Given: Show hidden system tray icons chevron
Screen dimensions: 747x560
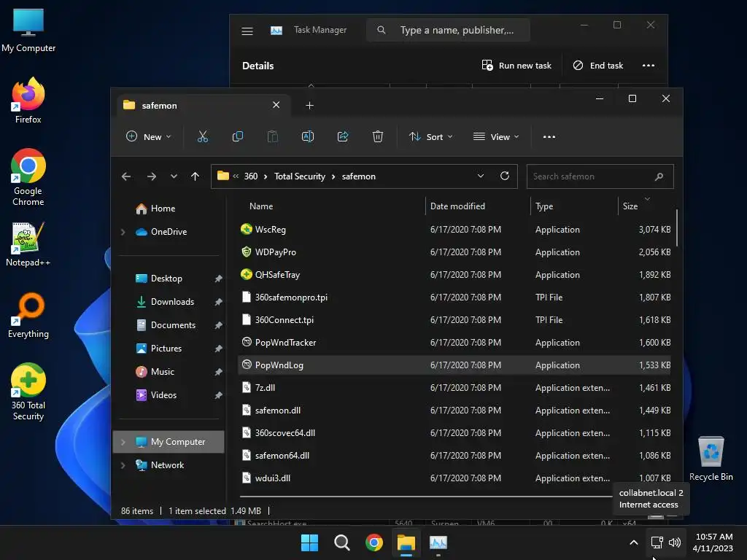Looking at the screenshot, I should point(634,542).
